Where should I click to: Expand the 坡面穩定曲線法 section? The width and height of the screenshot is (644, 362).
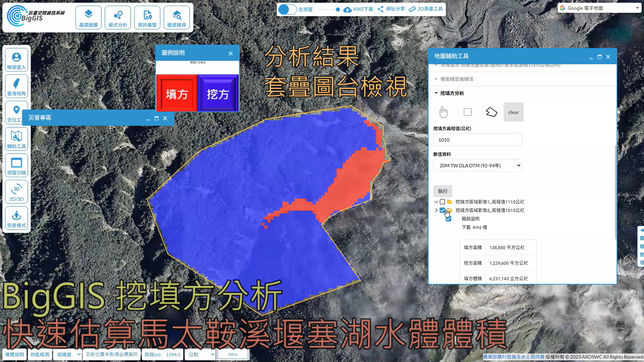click(x=457, y=79)
